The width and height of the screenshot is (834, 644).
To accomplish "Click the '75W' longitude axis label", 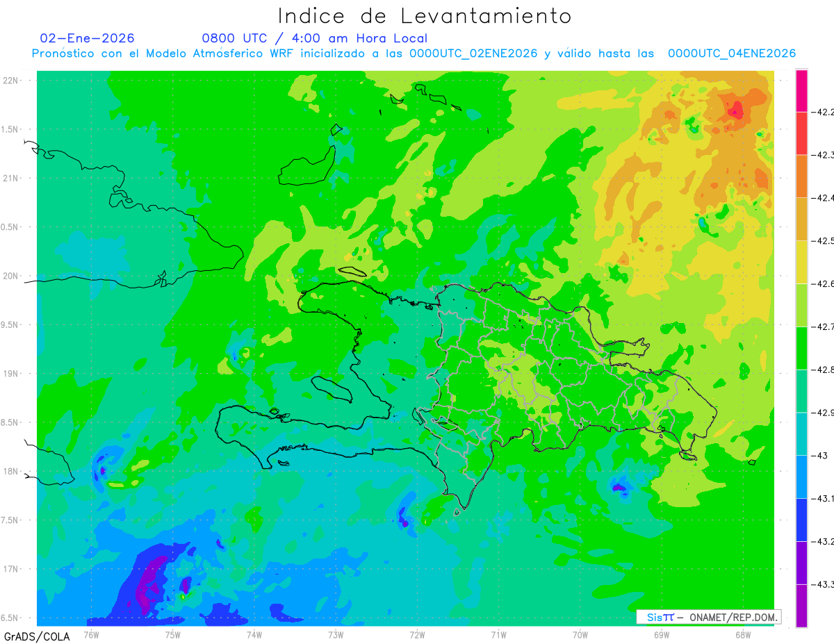I will click(172, 634).
